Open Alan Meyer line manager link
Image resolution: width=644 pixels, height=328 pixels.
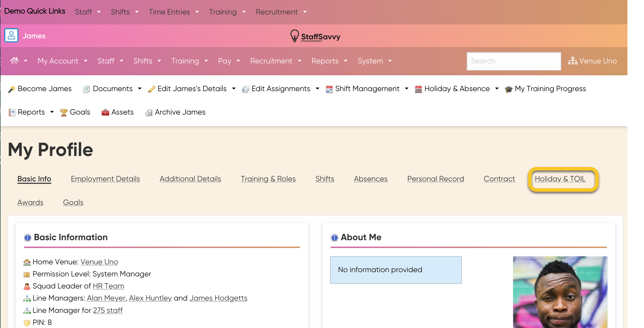[106, 298]
